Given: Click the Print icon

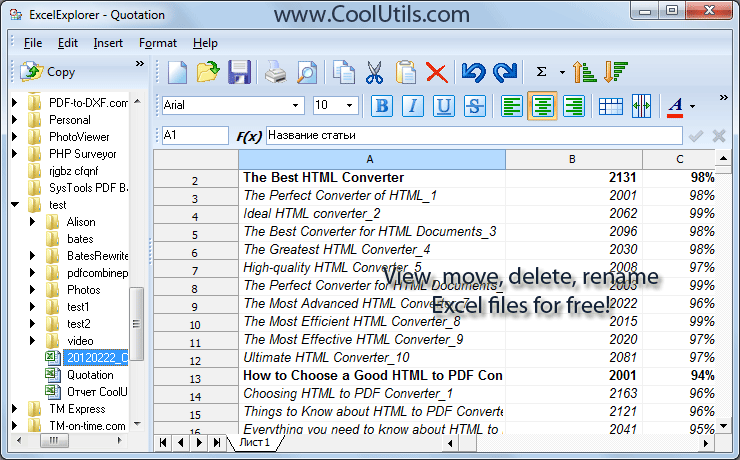Looking at the screenshot, I should tap(275, 72).
